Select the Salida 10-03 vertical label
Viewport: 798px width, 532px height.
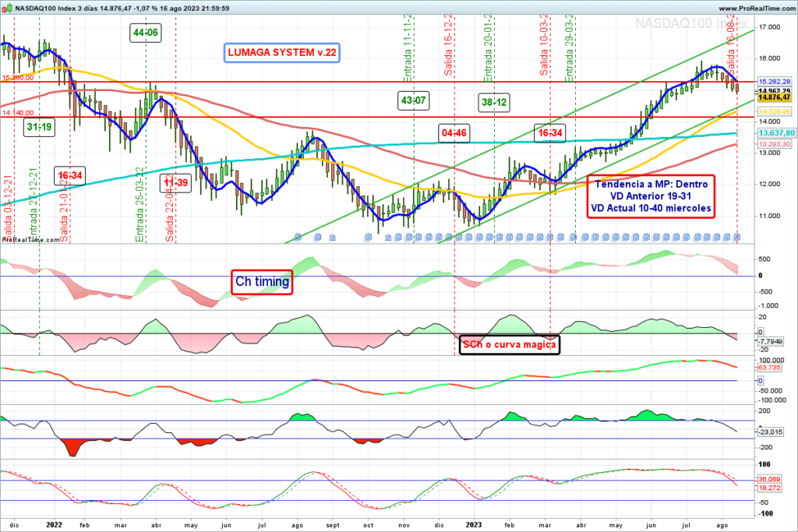(x=544, y=45)
